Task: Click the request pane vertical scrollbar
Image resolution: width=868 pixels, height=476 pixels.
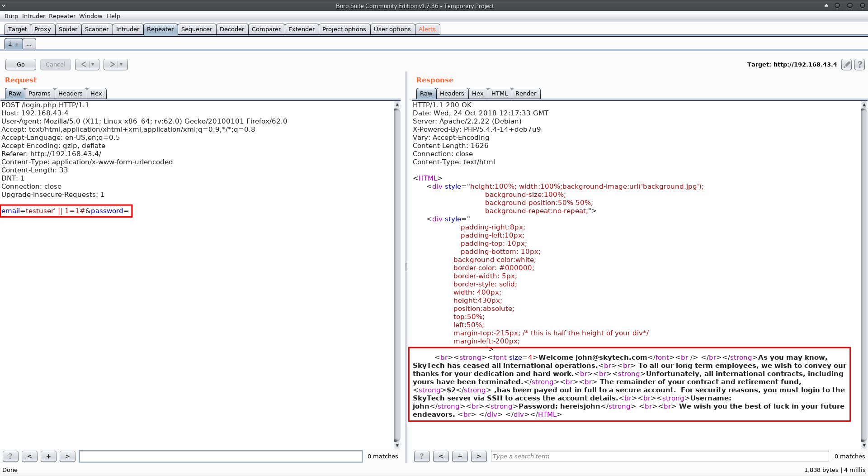Action: coord(397,275)
